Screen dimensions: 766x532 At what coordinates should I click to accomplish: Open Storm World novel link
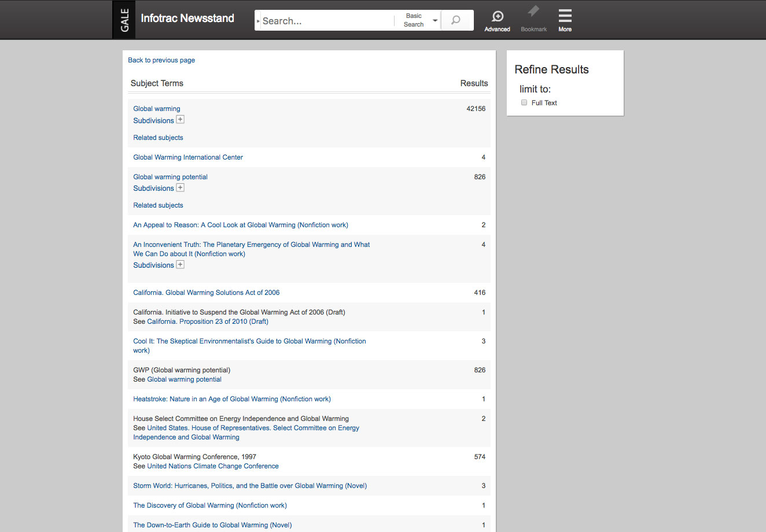click(250, 486)
